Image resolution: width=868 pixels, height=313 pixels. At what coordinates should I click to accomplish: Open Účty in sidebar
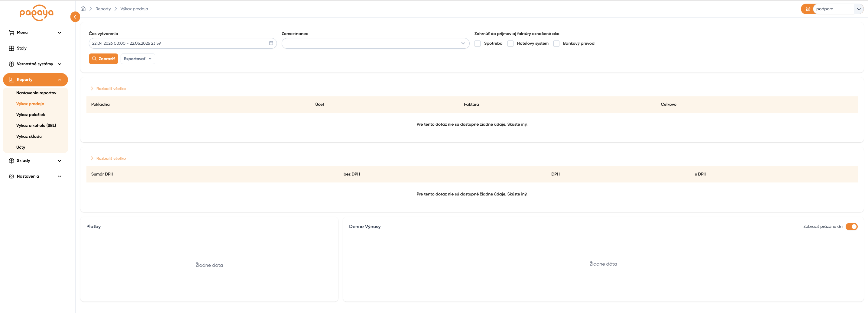click(21, 147)
